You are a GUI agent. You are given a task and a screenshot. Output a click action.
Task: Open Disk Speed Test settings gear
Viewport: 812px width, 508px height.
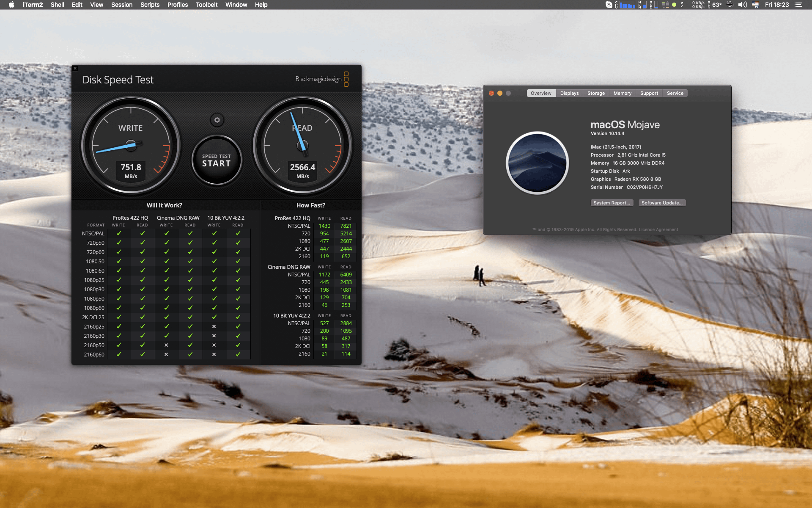click(217, 120)
